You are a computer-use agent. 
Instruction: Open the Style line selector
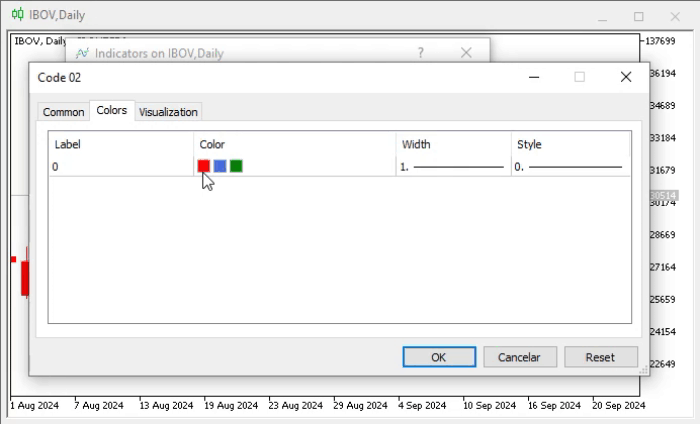[x=569, y=167]
